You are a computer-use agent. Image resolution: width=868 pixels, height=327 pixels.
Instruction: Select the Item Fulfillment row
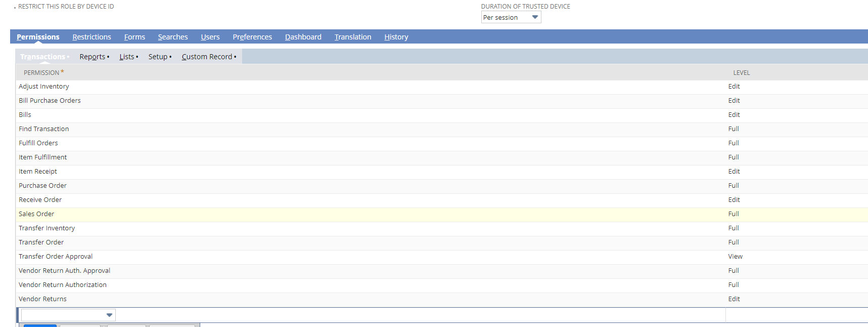[x=442, y=157]
